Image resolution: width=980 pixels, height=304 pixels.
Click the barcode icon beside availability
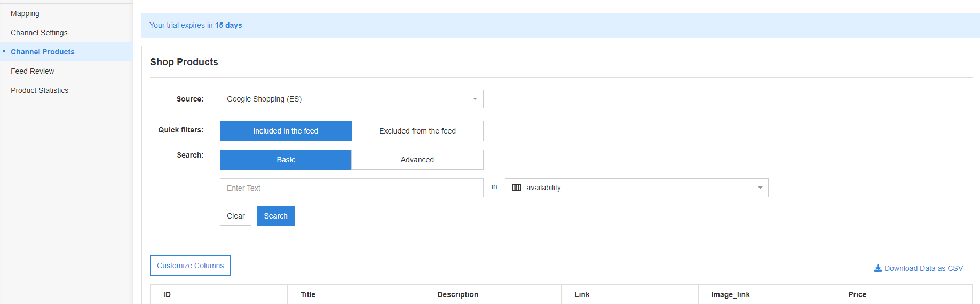517,188
